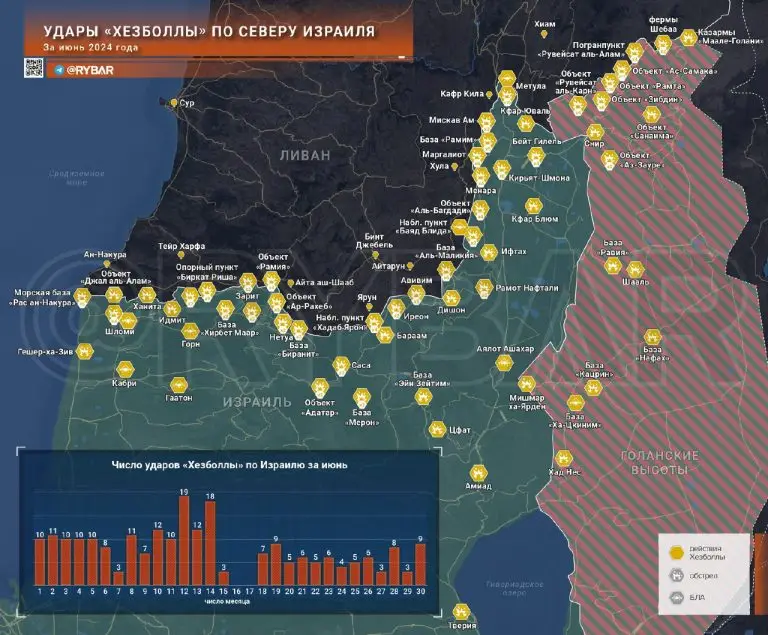The width and height of the screenshot is (768, 635).
Task: Click the Telegram icon beside @RYBAR
Action: 59,70
